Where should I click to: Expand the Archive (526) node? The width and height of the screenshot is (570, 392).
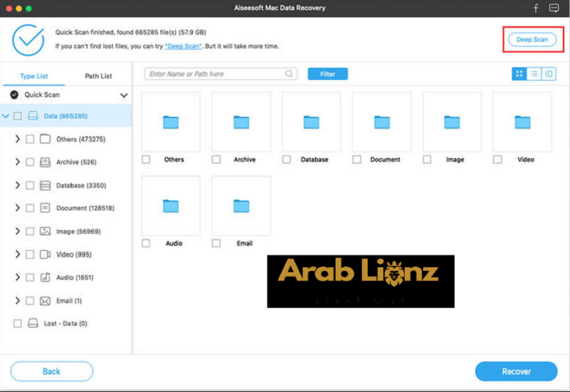17,162
